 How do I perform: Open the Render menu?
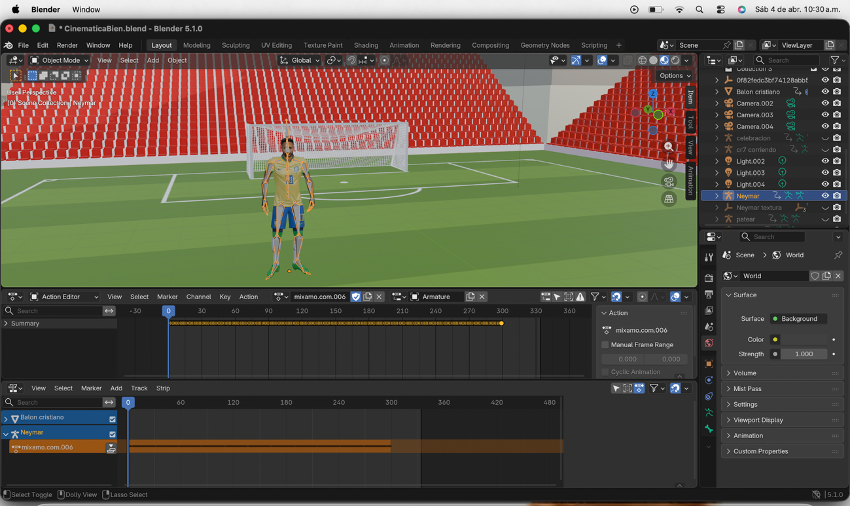pos(67,45)
